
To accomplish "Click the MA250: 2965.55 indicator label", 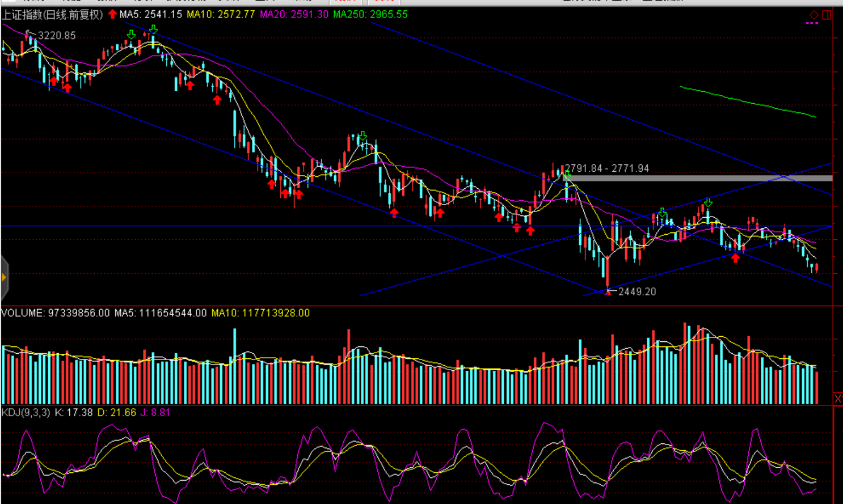I will pos(370,14).
